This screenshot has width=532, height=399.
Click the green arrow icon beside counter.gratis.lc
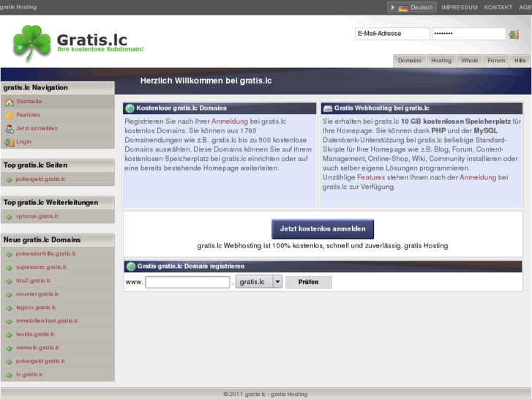[10, 294]
